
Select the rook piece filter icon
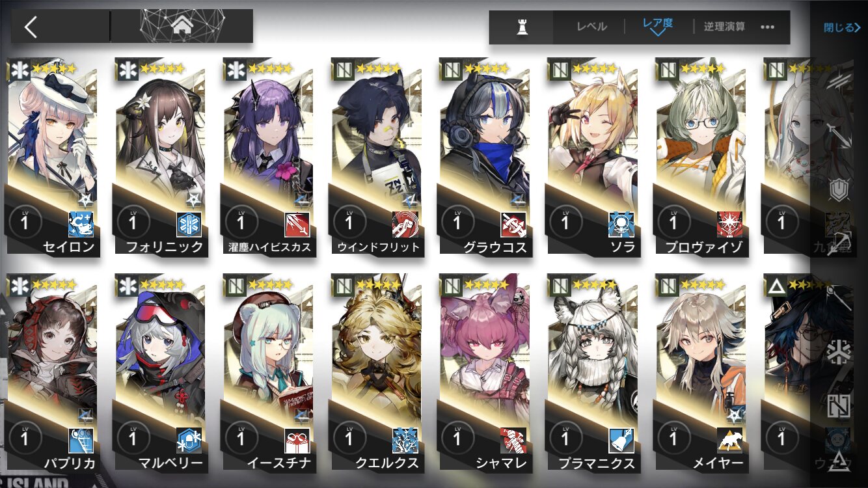[521, 27]
